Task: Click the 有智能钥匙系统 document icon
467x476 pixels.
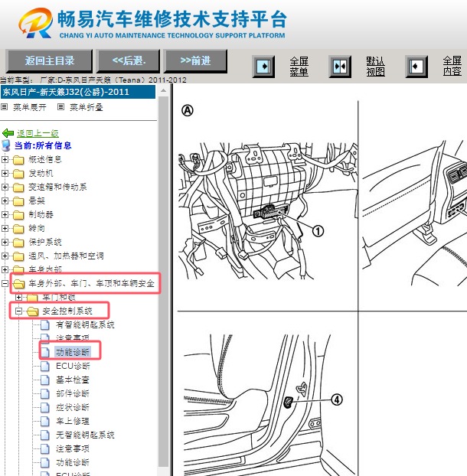Action: coord(45,325)
